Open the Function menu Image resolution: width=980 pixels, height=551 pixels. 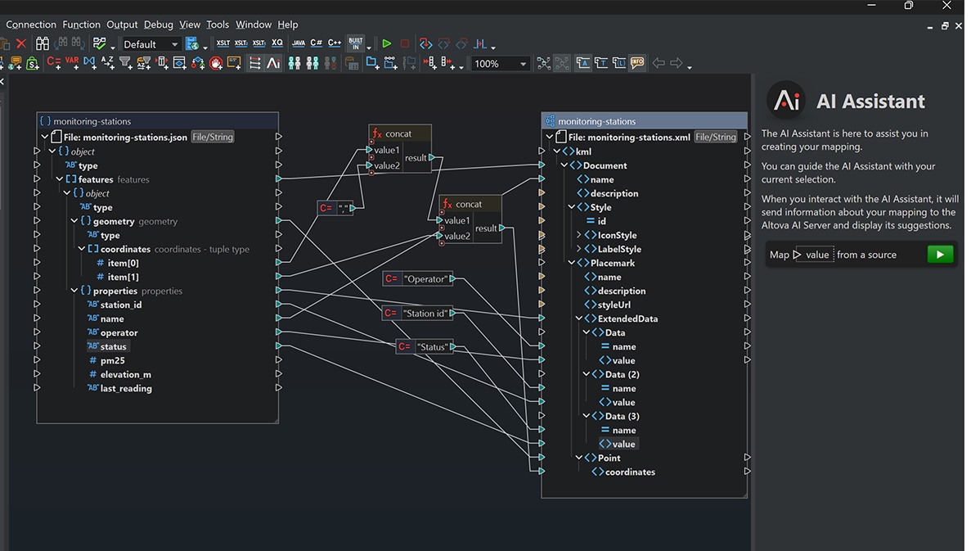click(81, 25)
